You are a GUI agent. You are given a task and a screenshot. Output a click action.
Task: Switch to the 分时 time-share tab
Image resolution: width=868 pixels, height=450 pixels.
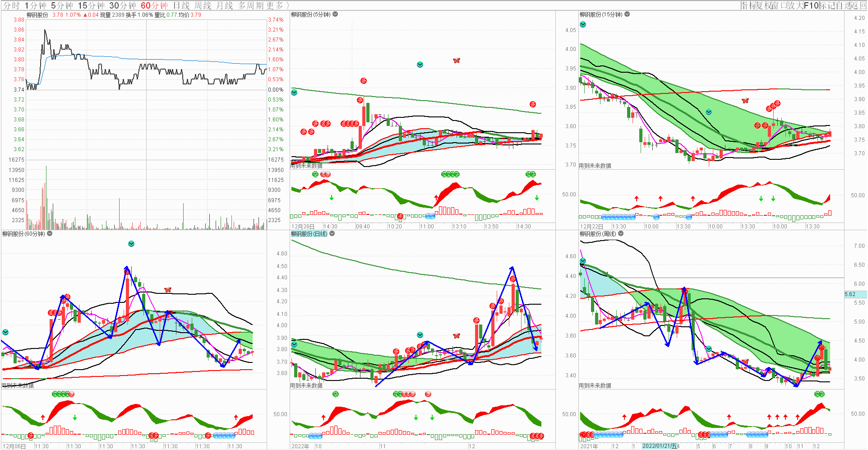pyautogui.click(x=12, y=5)
